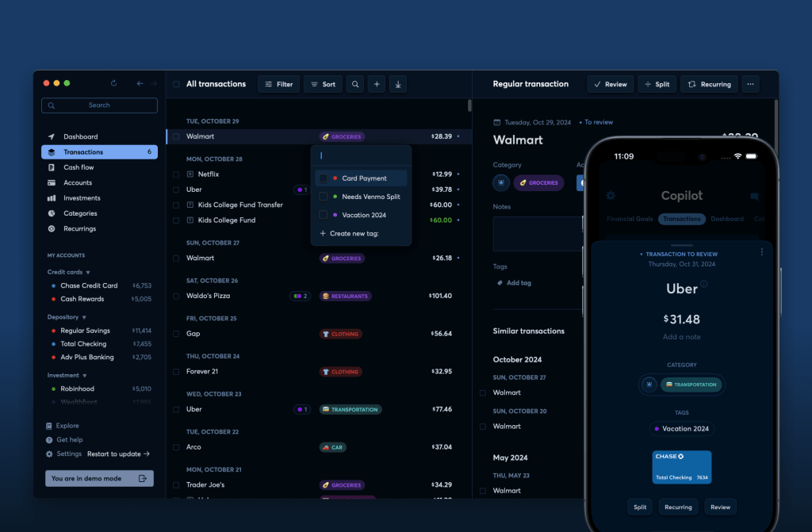Image resolution: width=812 pixels, height=532 pixels.
Task: Check the Card Payment tag checkbox
Action: 324,178
